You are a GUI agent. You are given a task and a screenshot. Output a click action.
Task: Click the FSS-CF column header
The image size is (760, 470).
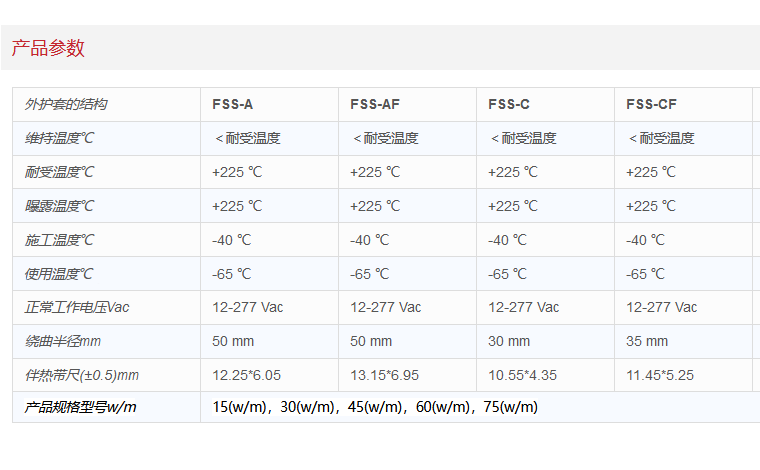coord(652,104)
